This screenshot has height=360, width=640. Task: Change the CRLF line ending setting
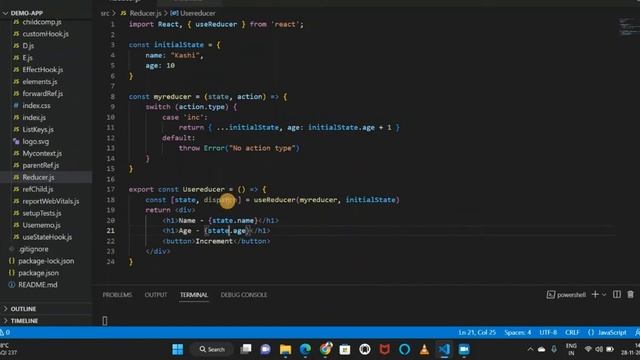click(x=572, y=333)
